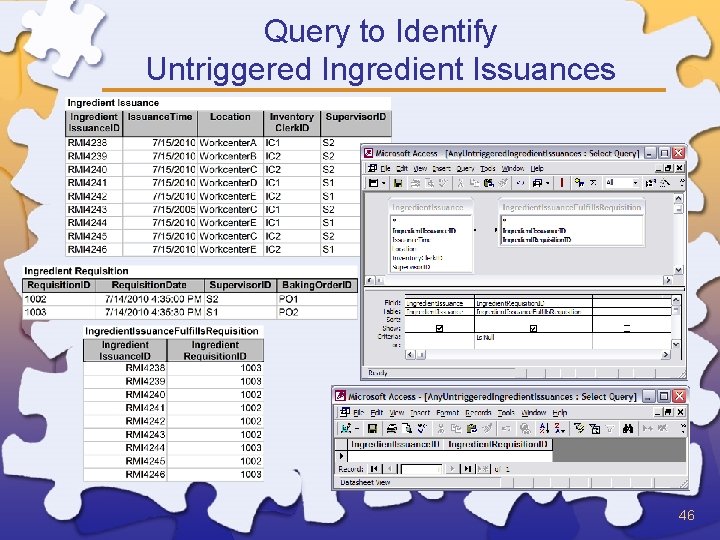
Task: Click the 'Is Null' criteria cell
Action: coord(533,337)
